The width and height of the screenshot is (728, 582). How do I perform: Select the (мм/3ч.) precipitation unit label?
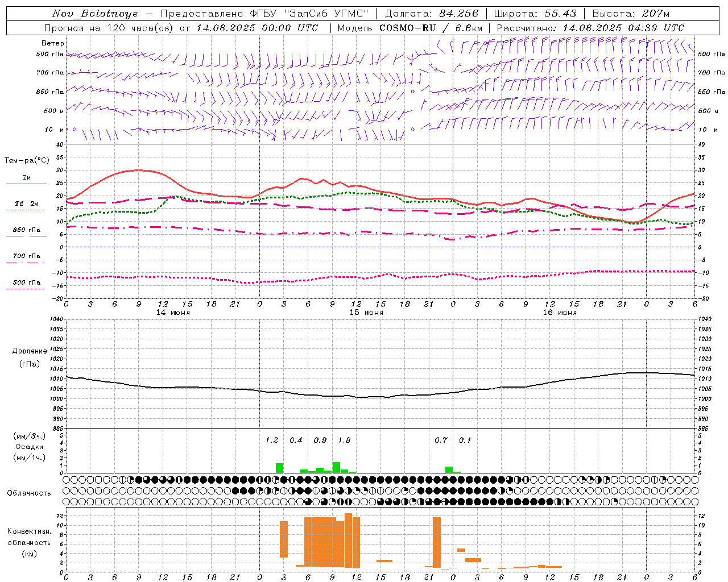[30, 436]
